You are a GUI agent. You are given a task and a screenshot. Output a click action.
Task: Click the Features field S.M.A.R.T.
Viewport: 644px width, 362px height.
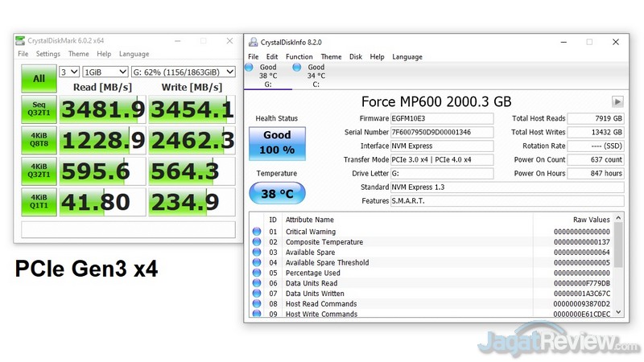pyautogui.click(x=507, y=200)
